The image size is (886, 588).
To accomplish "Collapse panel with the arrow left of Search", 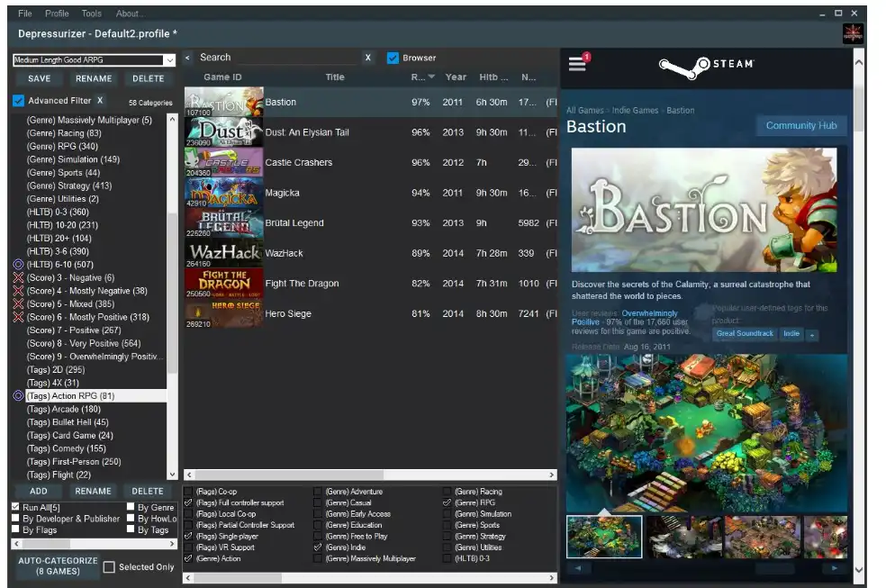I will pos(187,58).
